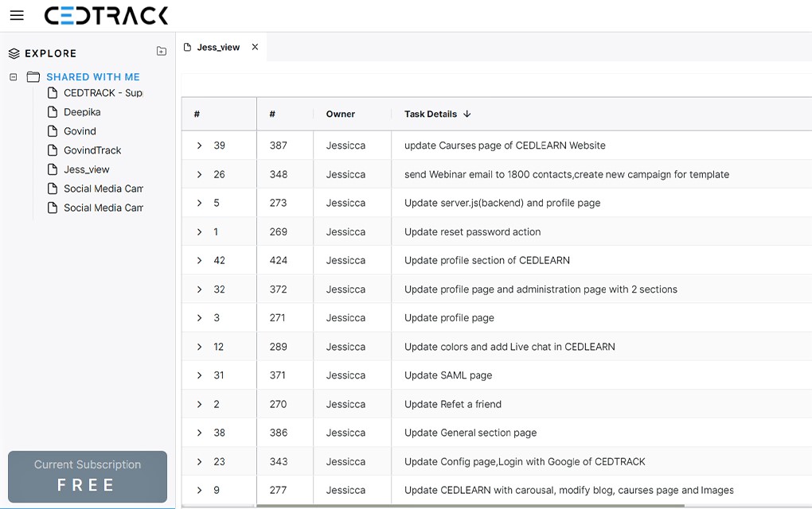Click the Current Subscription FREE button
The image size is (812, 509).
click(88, 476)
